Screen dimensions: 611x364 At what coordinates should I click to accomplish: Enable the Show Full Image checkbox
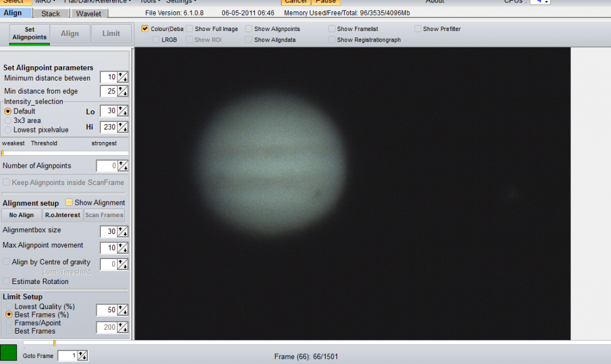189,28
